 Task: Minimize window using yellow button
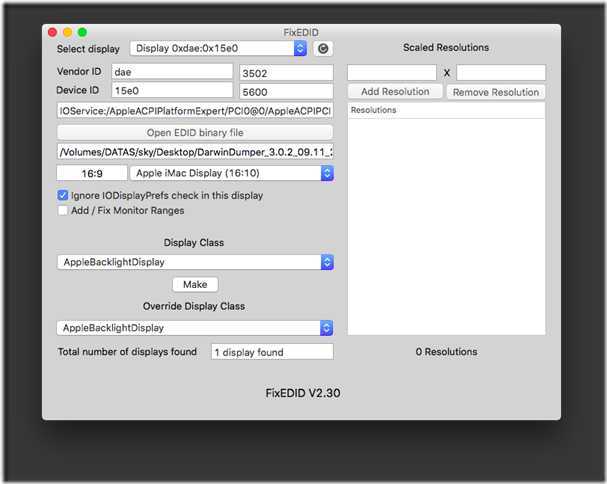(x=67, y=32)
